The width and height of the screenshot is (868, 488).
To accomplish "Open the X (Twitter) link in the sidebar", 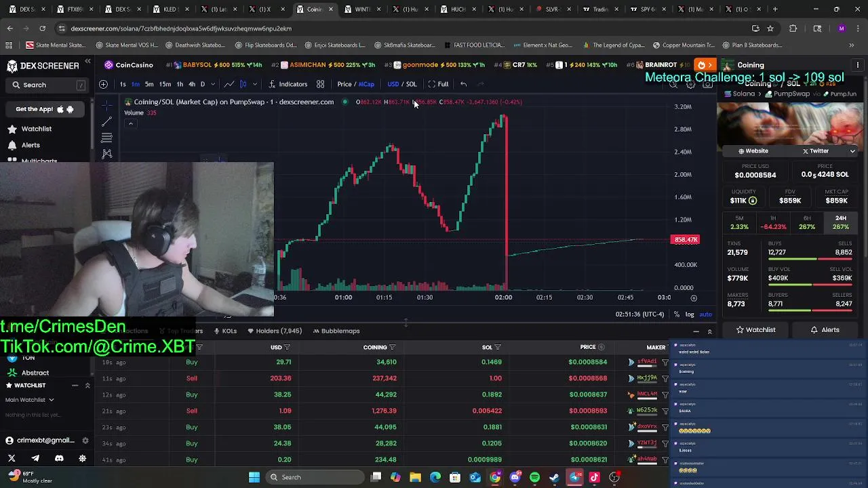I will point(12,458).
